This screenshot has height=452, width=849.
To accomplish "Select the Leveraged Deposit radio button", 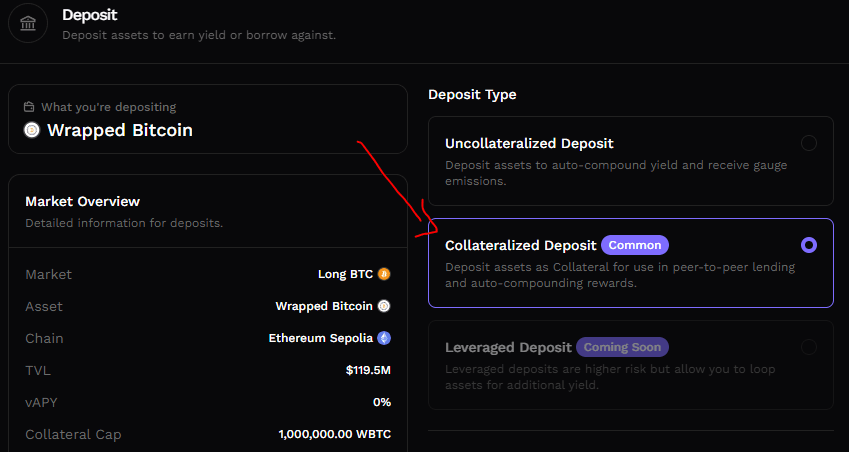I will (x=809, y=347).
